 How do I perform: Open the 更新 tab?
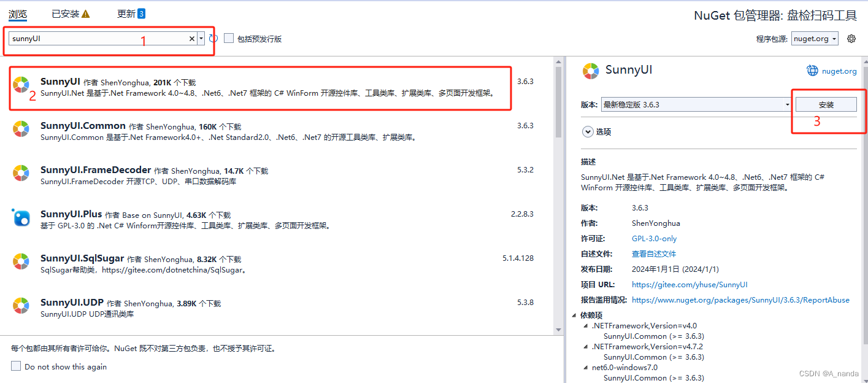tap(131, 14)
